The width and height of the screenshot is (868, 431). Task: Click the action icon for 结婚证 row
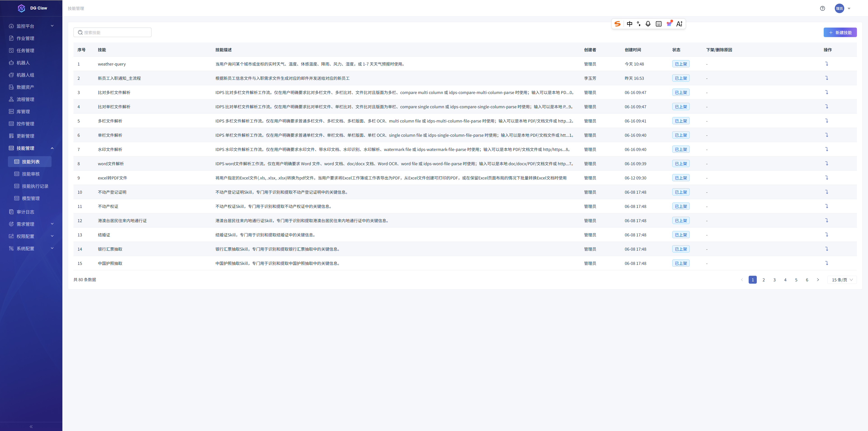[827, 235]
